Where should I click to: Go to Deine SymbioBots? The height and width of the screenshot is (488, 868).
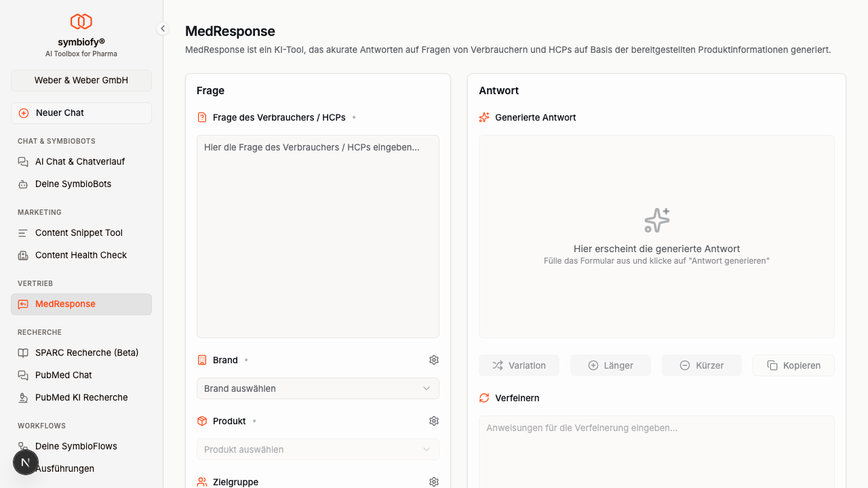(73, 184)
